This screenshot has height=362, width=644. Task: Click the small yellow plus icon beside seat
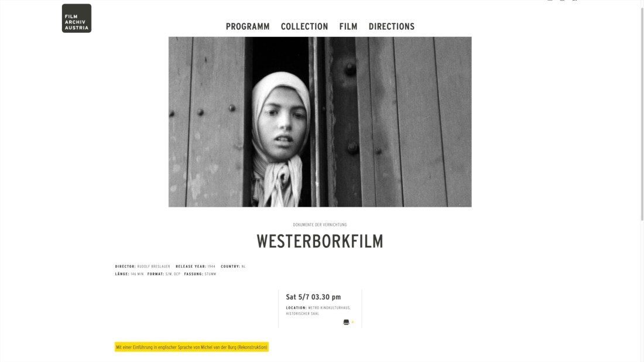(352, 322)
